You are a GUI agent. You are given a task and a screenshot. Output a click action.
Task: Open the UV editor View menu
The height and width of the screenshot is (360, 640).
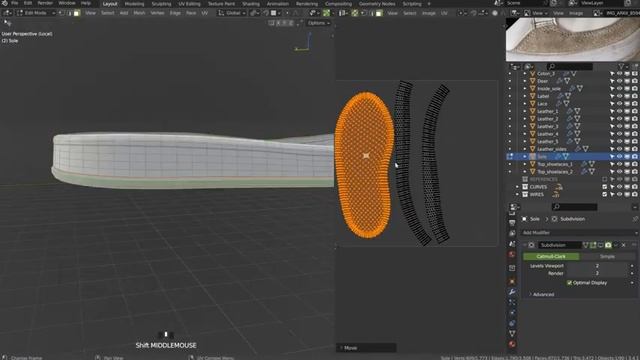pyautogui.click(x=392, y=13)
